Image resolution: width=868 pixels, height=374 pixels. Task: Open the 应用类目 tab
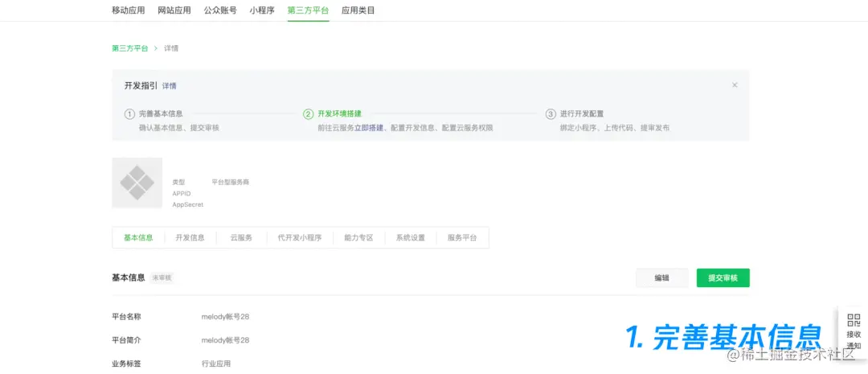(358, 10)
